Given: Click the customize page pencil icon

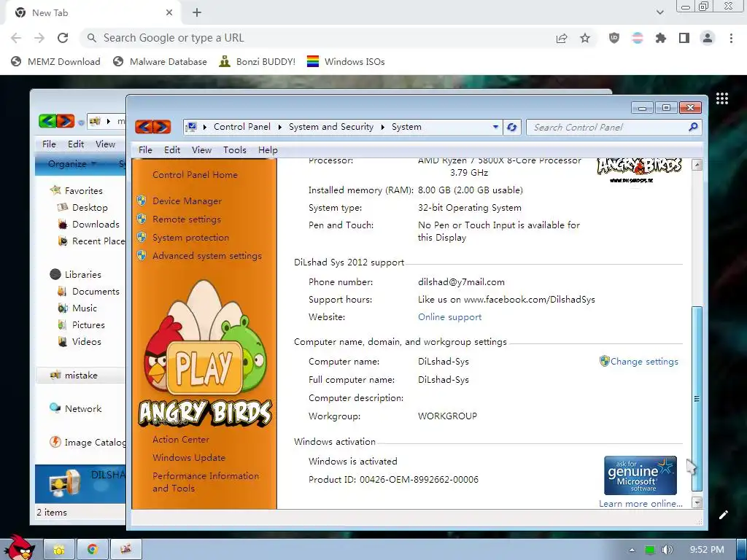Looking at the screenshot, I should coord(723,515).
